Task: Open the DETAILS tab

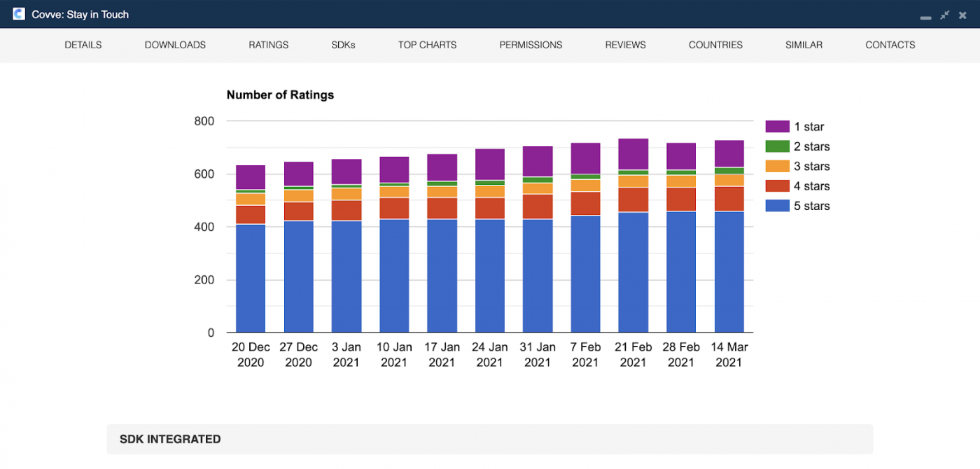Action: (83, 45)
